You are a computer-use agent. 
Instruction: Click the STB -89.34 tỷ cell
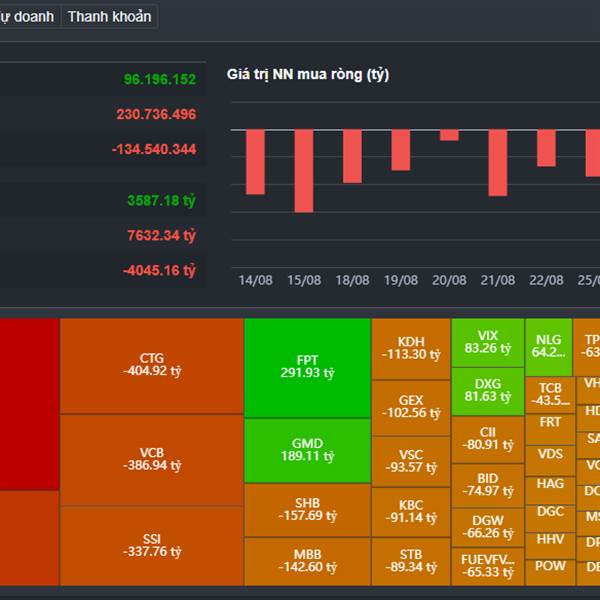[411, 562]
